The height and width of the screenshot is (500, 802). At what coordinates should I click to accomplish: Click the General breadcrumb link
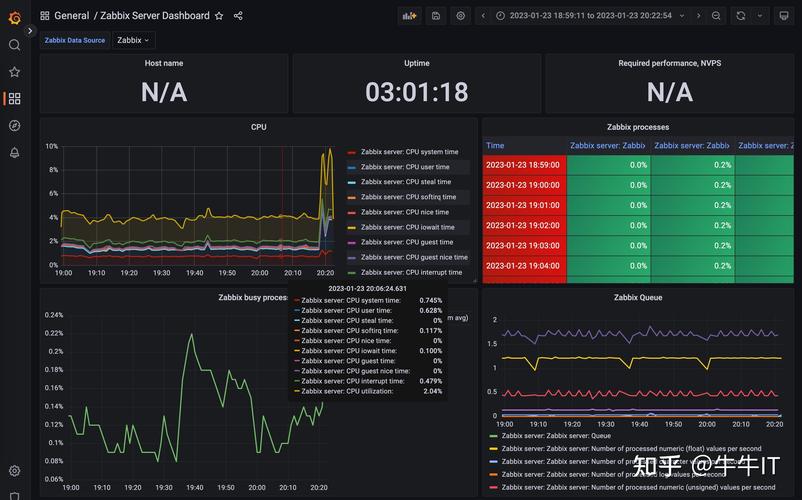click(72, 16)
